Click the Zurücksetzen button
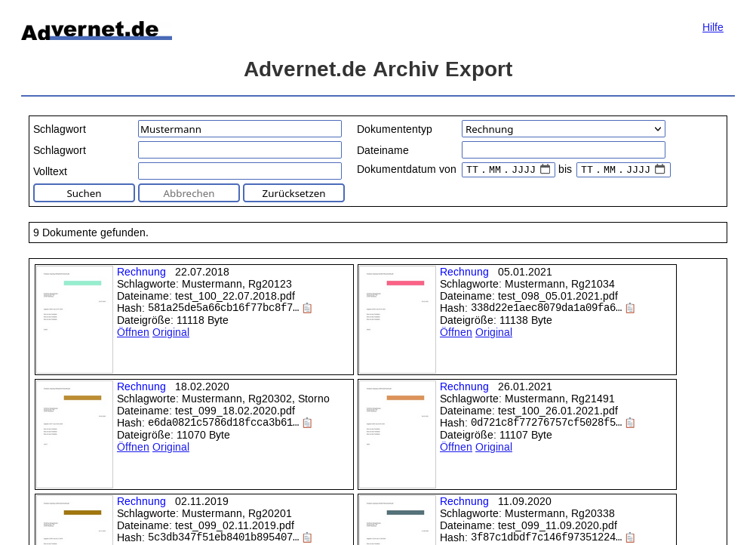 (x=293, y=193)
